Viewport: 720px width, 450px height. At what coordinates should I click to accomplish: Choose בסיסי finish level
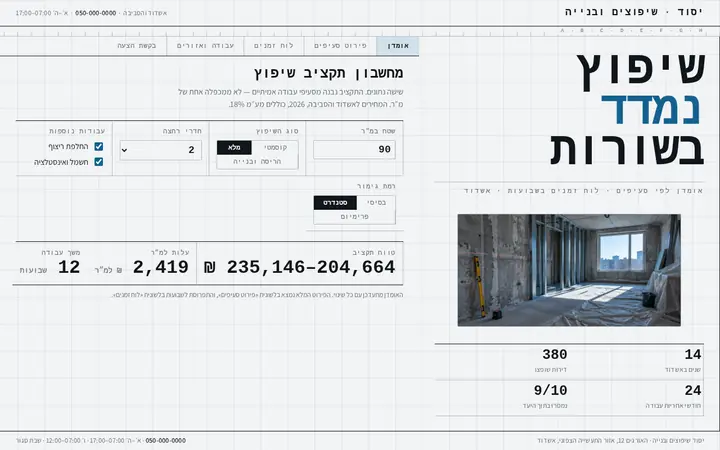coord(376,202)
